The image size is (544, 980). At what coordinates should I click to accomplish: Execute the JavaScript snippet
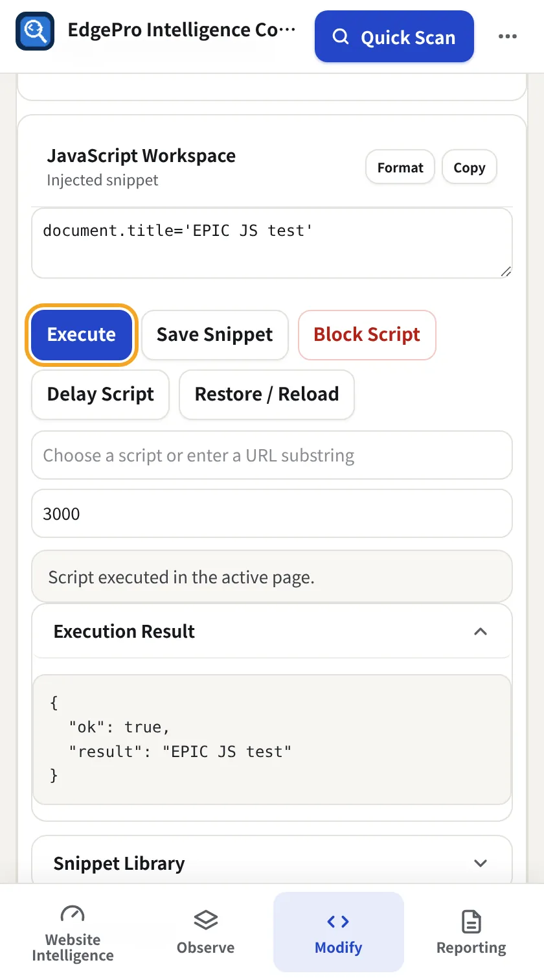point(82,334)
